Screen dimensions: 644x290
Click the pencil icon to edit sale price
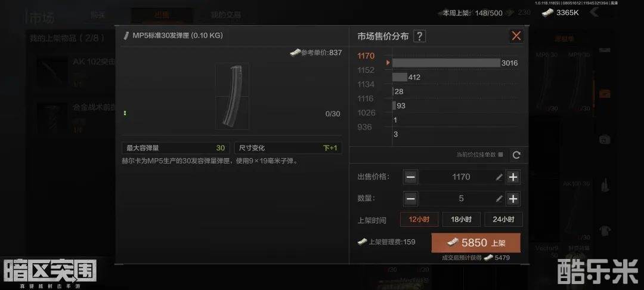pos(499,177)
